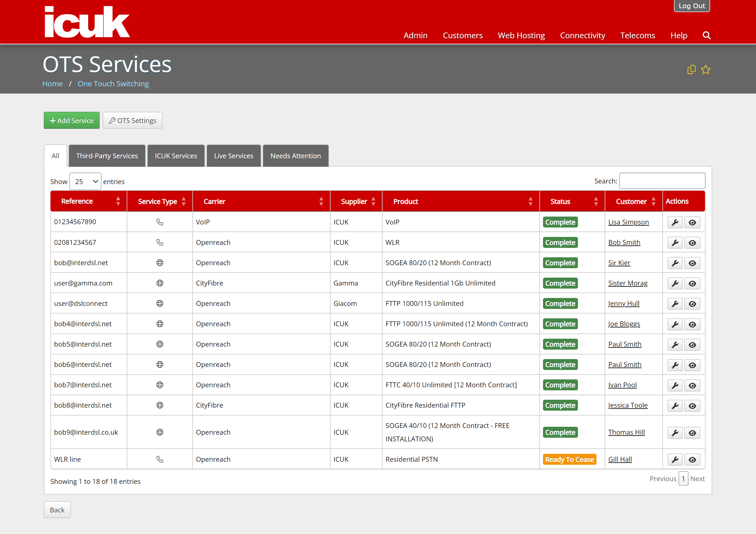
Task: View Ivan Pool service via eye icon
Action: coord(692,385)
